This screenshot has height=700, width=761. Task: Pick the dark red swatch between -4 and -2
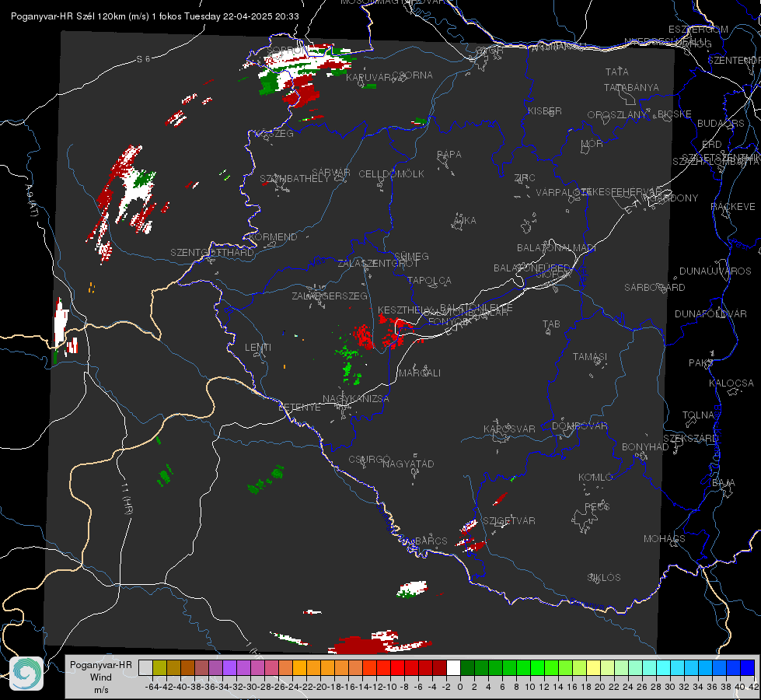coord(440,667)
